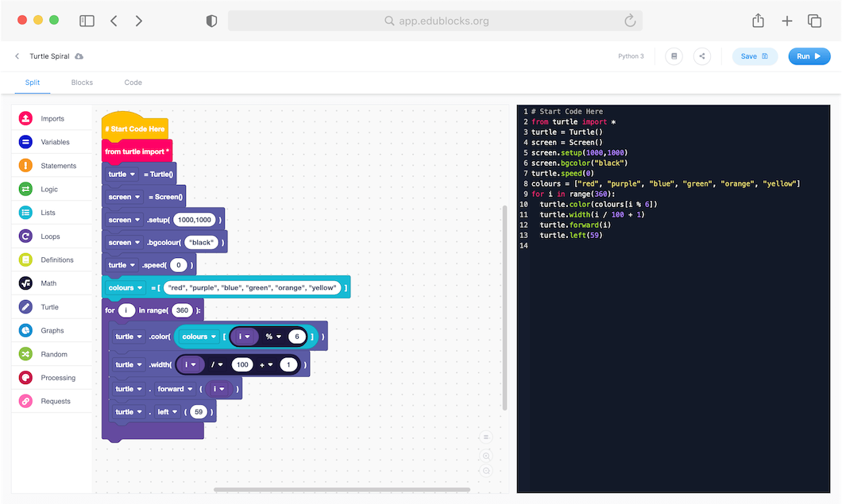842x504 pixels.
Task: Toggle Safari sidebar visibility
Action: (x=87, y=21)
